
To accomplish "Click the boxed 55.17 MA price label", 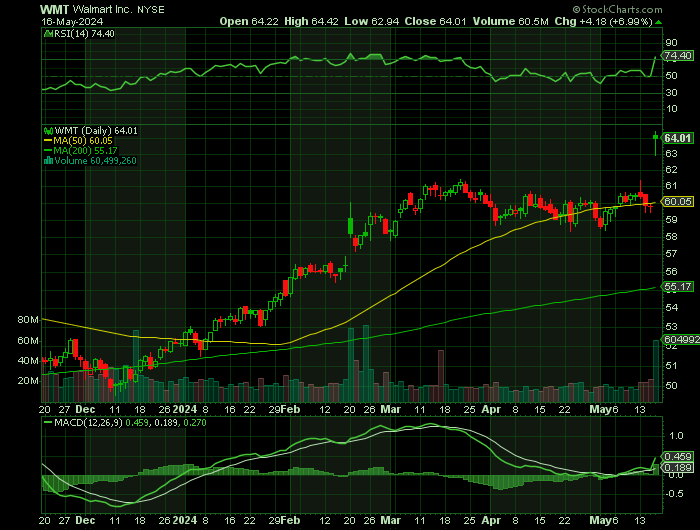I will point(678,287).
